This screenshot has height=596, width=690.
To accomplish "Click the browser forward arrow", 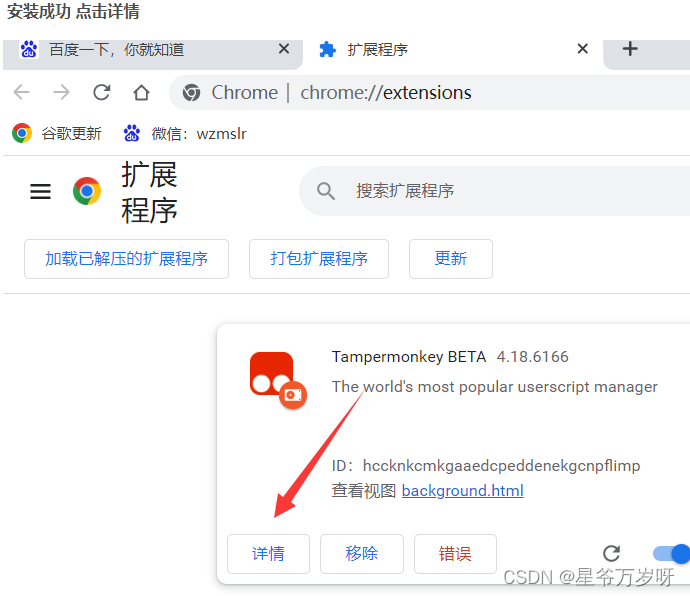I will click(61, 92).
